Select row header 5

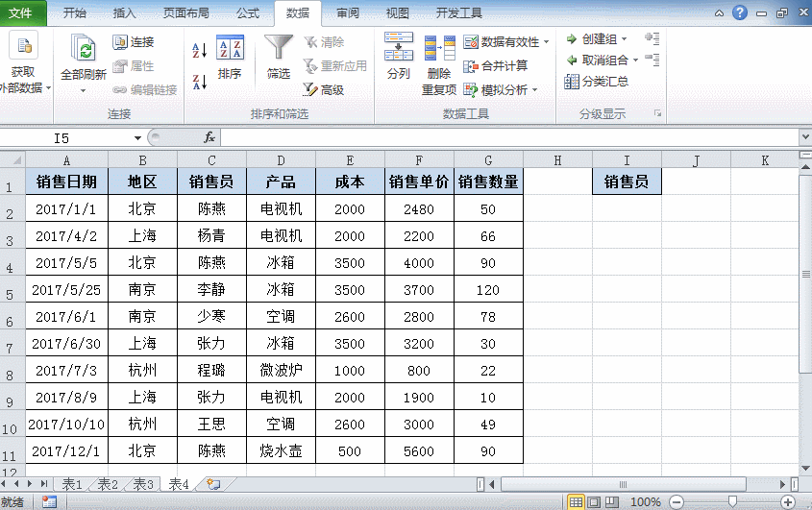12,289
